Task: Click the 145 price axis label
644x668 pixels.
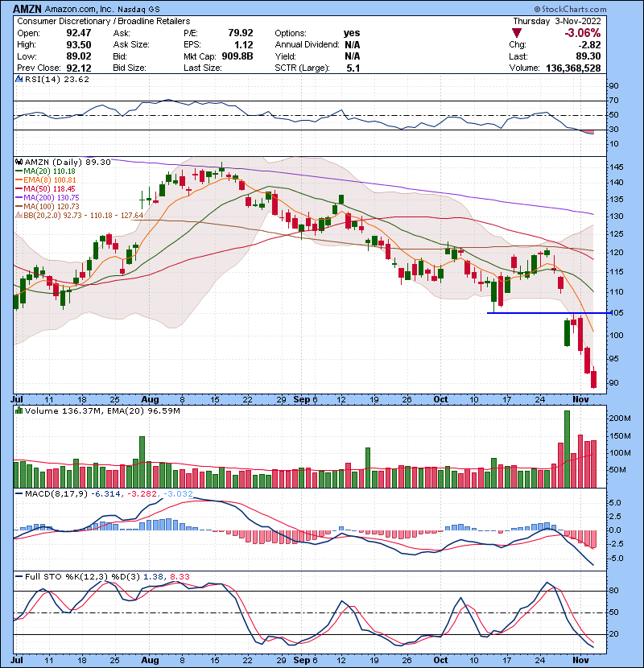Action: (x=617, y=167)
